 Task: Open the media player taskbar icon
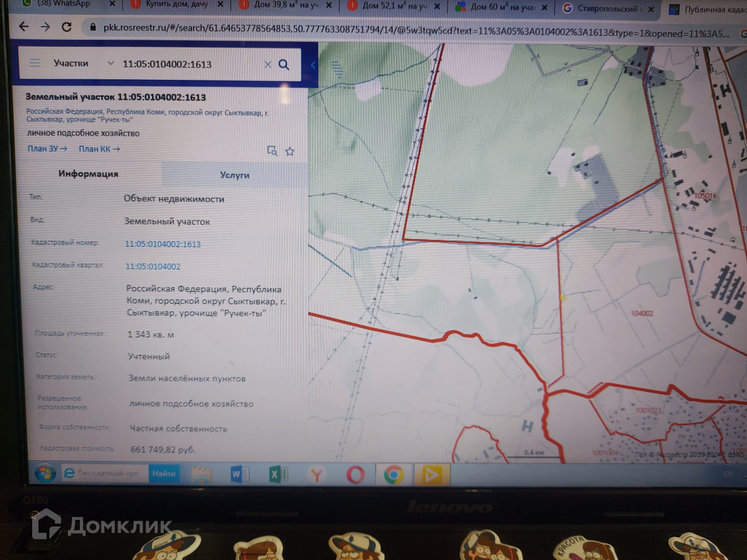pos(432,475)
